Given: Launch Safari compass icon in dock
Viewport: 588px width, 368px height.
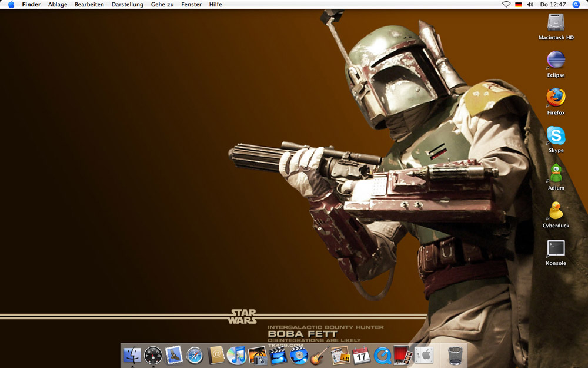Looking at the screenshot, I should 195,355.
